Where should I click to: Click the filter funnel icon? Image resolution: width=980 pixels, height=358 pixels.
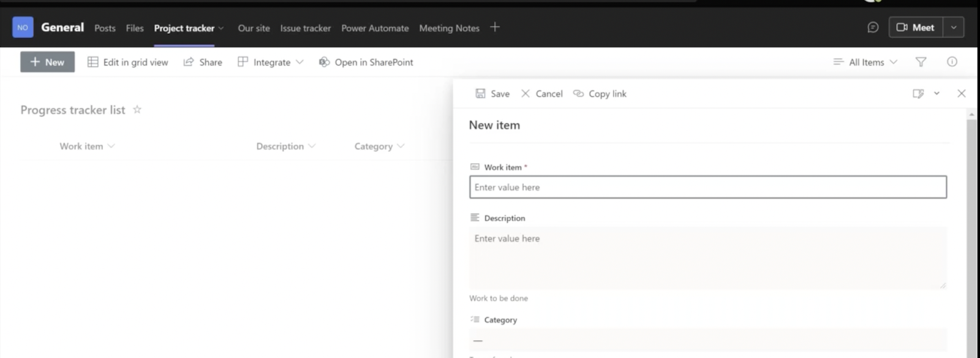pyautogui.click(x=921, y=62)
